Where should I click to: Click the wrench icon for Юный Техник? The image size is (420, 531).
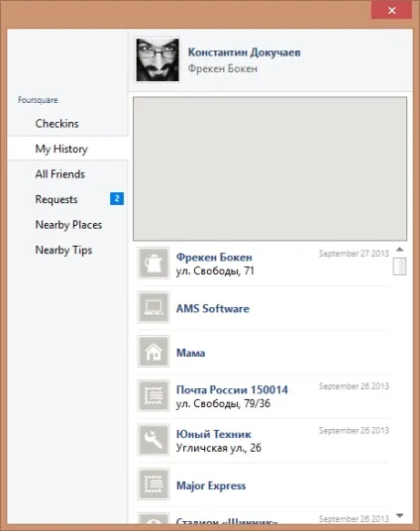click(x=154, y=440)
